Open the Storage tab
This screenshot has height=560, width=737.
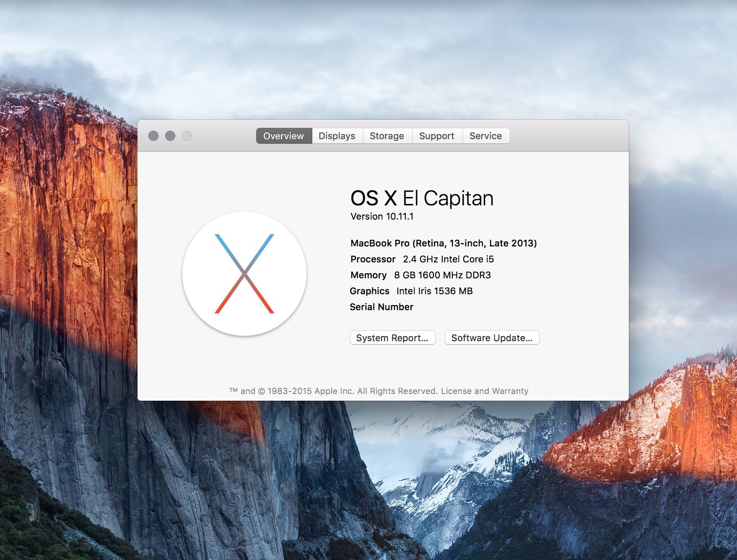(387, 136)
